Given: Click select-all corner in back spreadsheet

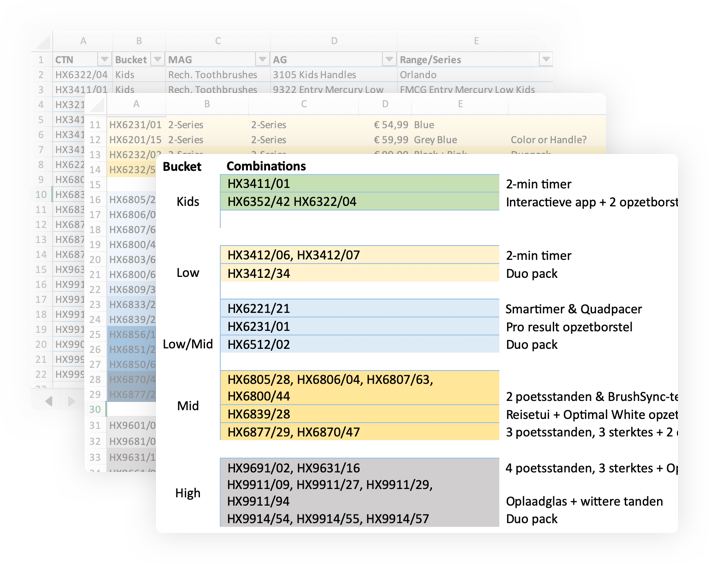Looking at the screenshot, I should tap(43, 42).
